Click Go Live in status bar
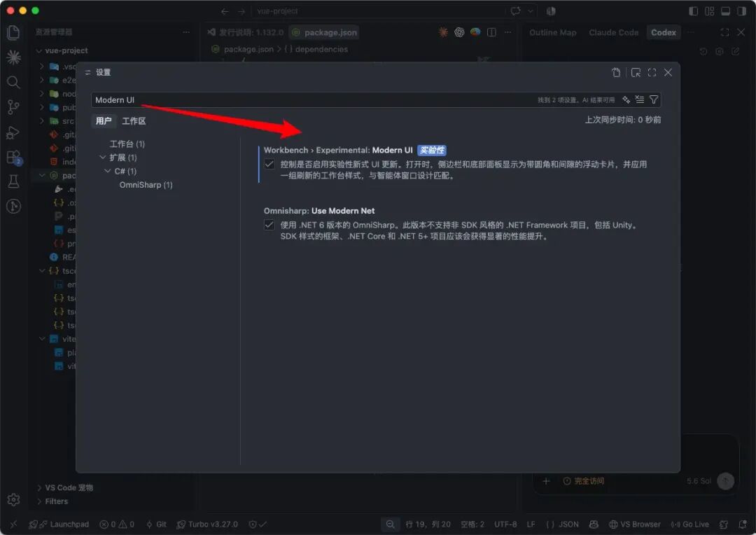Screen dimensions: 756x535 click(690, 524)
